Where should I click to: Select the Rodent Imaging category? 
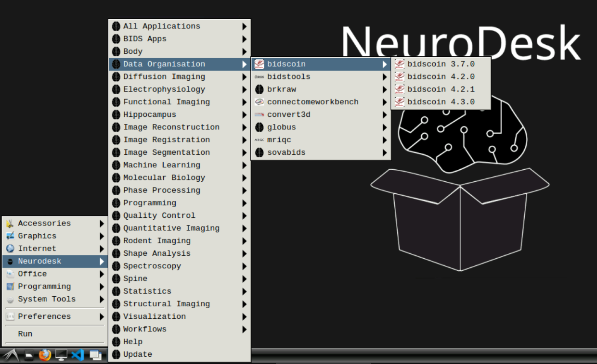pos(180,241)
